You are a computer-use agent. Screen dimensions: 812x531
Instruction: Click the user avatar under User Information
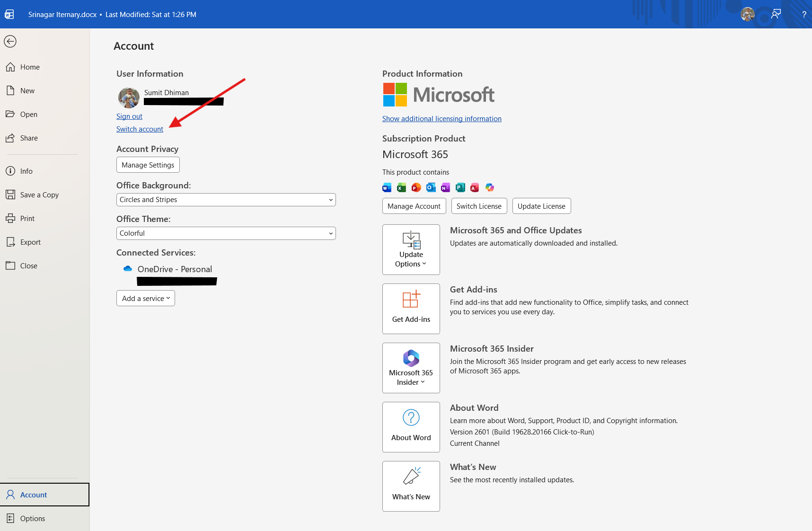click(x=129, y=98)
